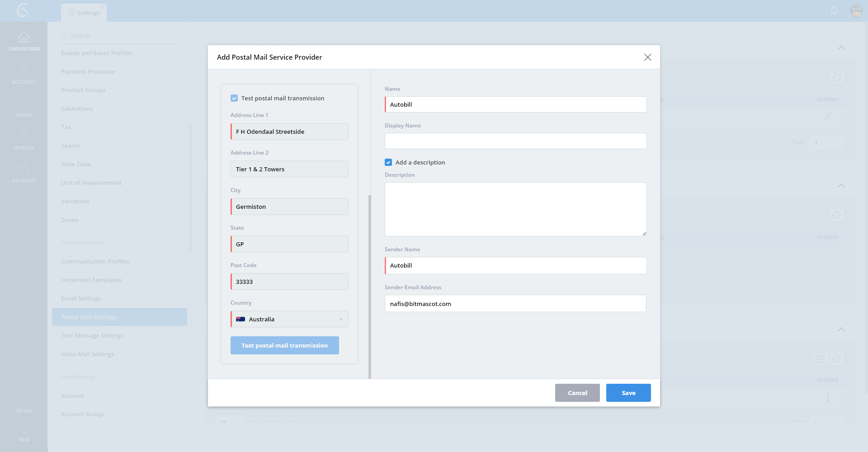Close the Add Postal Mail dialog
The width and height of the screenshot is (868, 452).
point(647,57)
